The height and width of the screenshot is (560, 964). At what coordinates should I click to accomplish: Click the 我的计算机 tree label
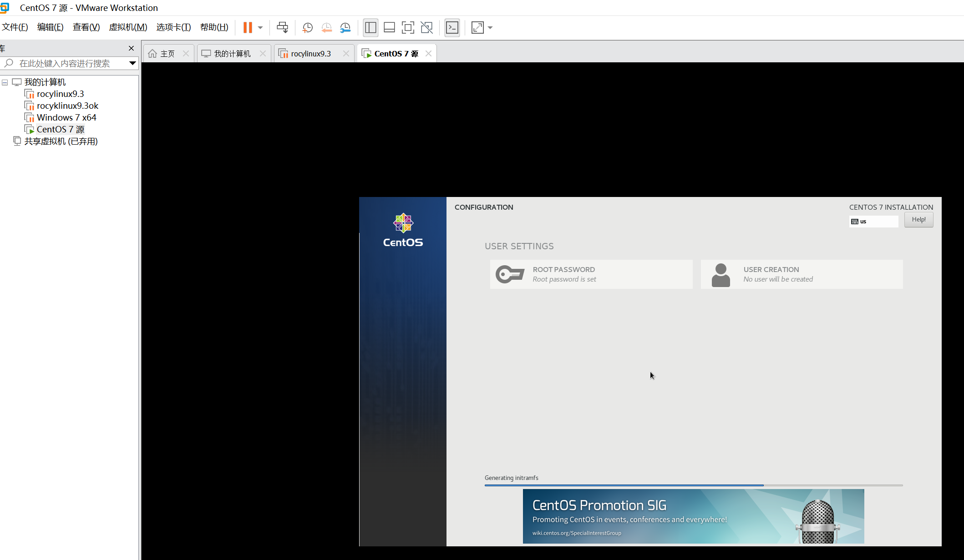45,82
